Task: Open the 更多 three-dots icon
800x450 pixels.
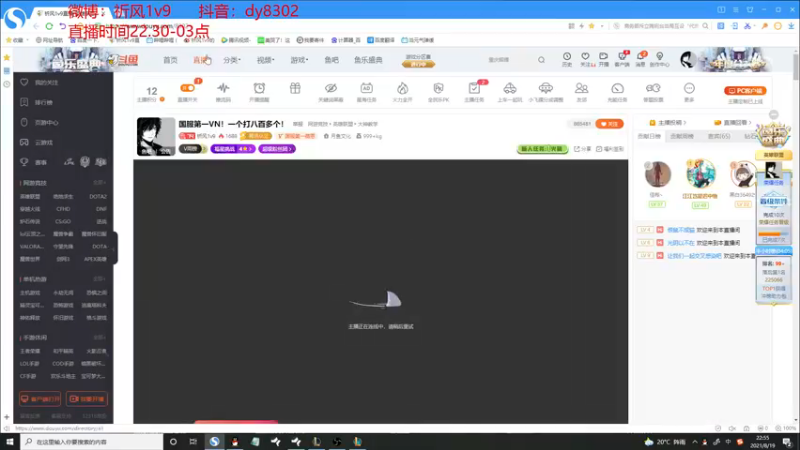Action: pyautogui.click(x=689, y=88)
